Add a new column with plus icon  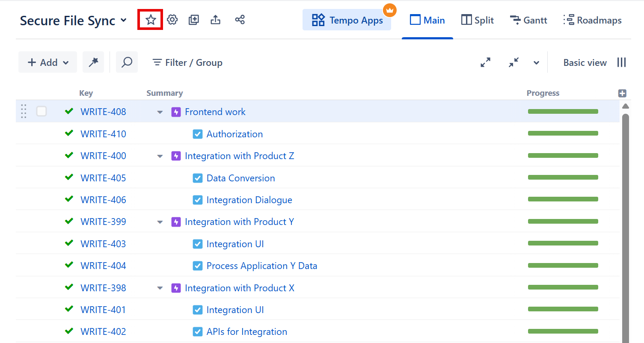622,93
